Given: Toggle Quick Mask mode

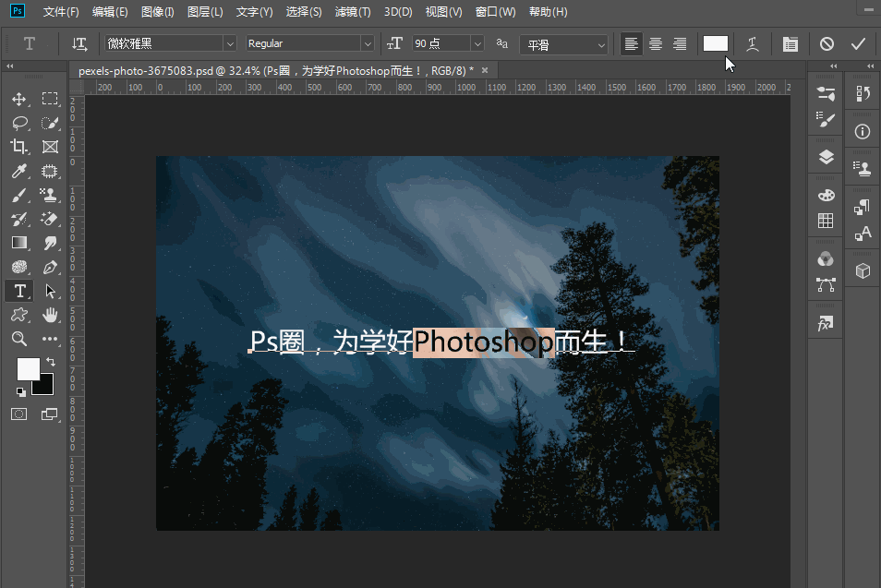Looking at the screenshot, I should tap(19, 414).
